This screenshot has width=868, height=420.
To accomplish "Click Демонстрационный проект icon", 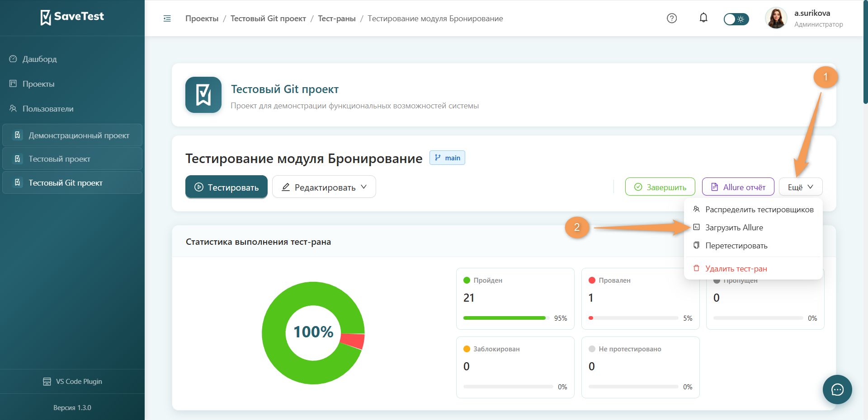I will click(x=17, y=135).
